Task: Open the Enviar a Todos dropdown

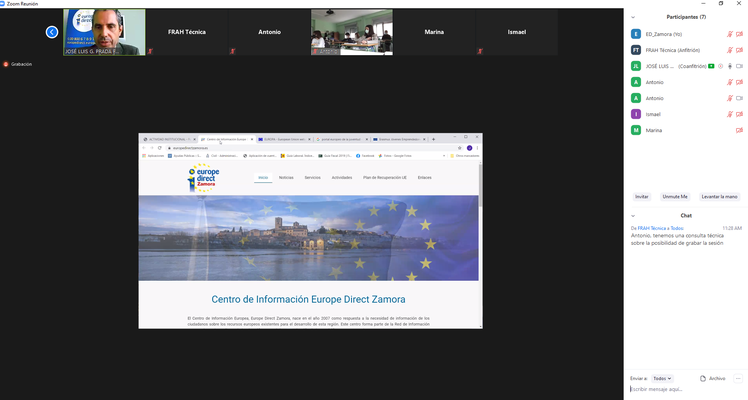Action: tap(662, 379)
